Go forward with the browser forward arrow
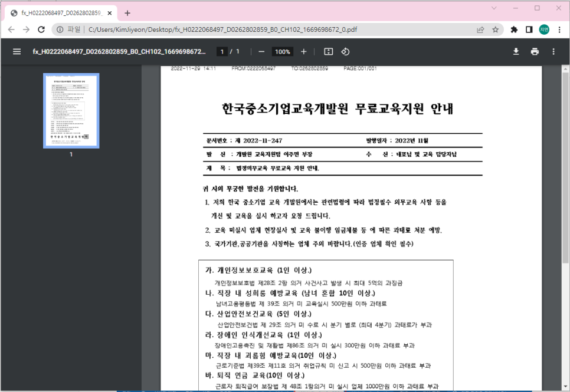 (26, 29)
